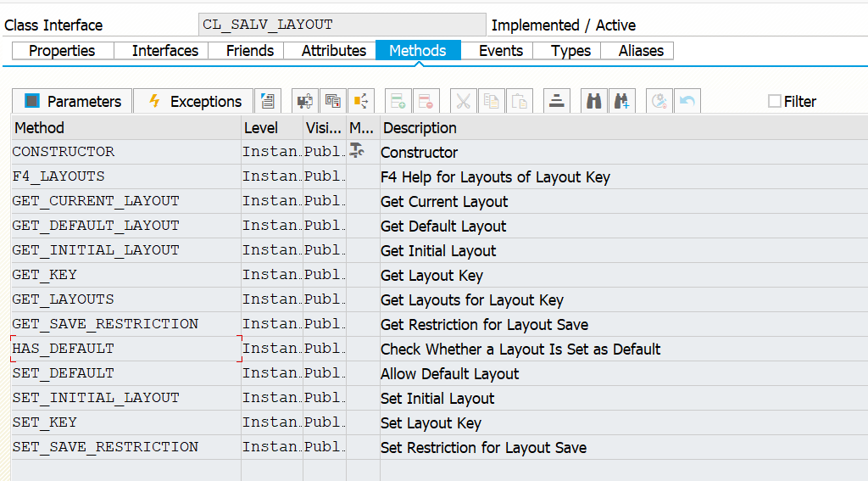The width and height of the screenshot is (868, 481).
Task: Click the binoculars Find Next icon
Action: pyautogui.click(x=621, y=101)
